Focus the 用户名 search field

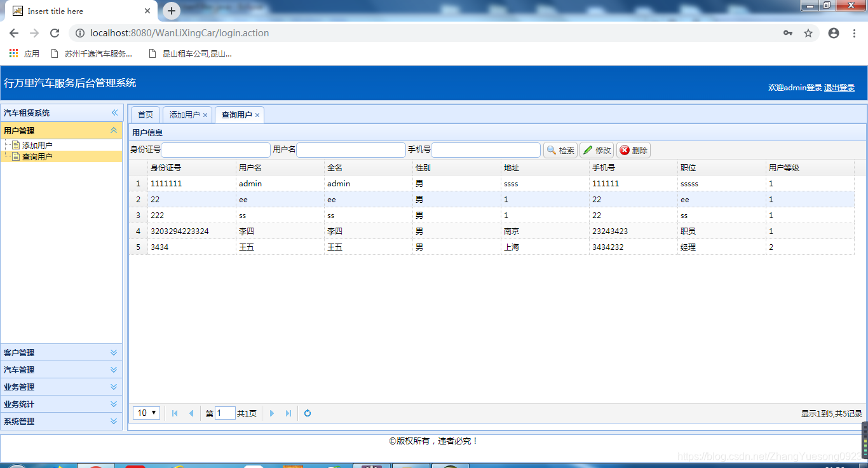(x=351, y=150)
